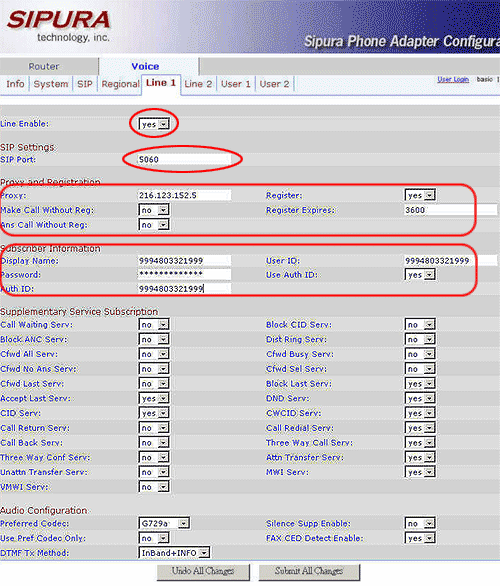Open Use Pref Codec Only dropdown
This screenshot has width=500, height=586.
[x=154, y=538]
